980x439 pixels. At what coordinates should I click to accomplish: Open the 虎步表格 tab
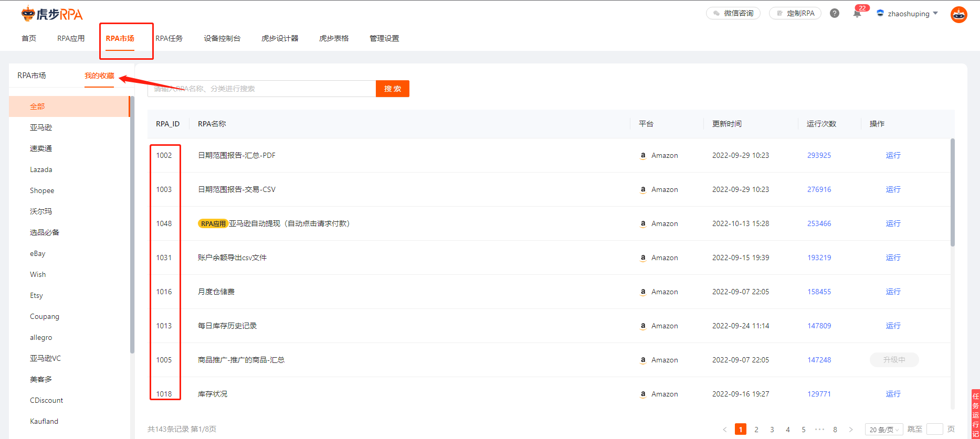[334, 38]
